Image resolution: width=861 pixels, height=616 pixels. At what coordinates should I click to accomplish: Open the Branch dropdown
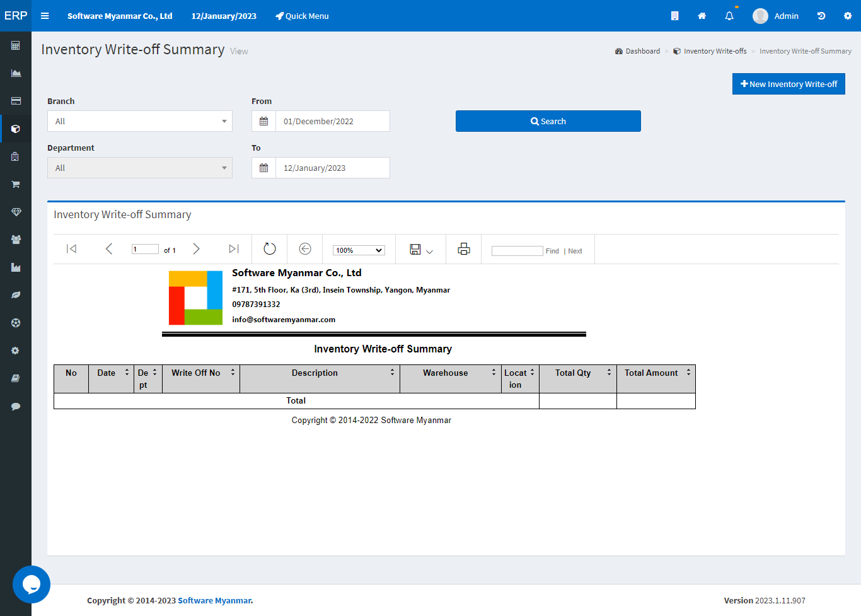[x=140, y=121]
